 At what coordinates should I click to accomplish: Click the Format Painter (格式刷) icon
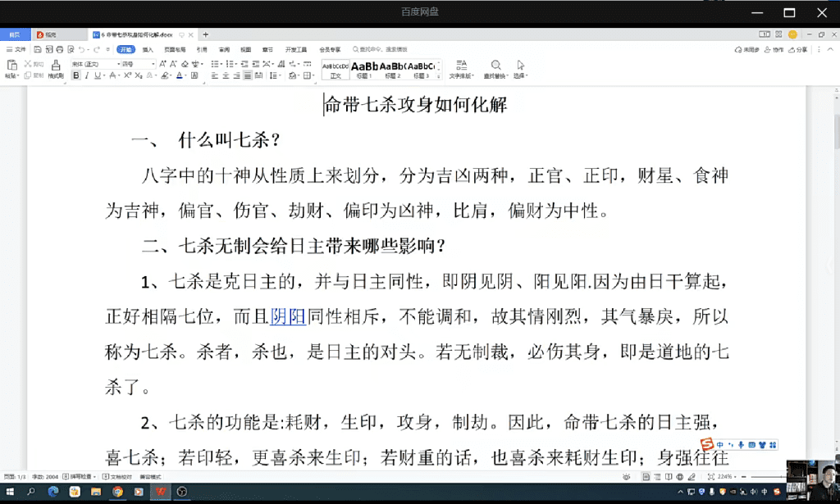[x=55, y=66]
